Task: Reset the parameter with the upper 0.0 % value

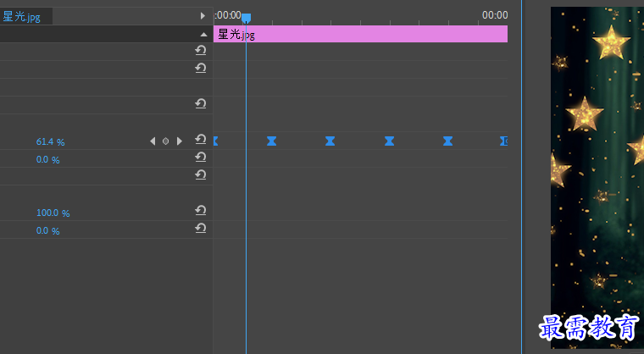Action: pos(201,157)
